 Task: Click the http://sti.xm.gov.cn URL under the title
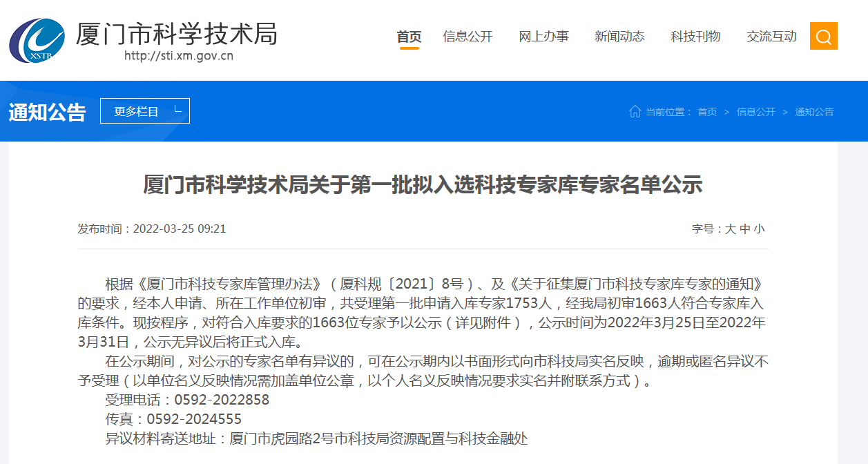point(179,56)
